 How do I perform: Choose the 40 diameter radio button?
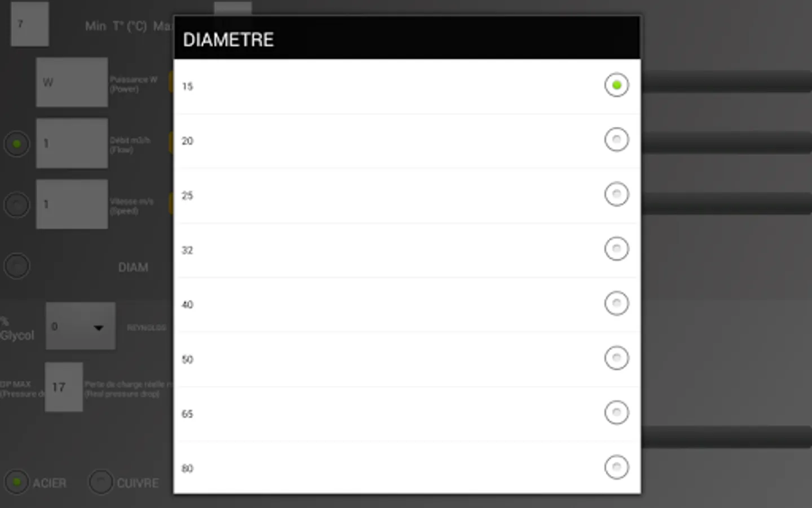coord(616,304)
